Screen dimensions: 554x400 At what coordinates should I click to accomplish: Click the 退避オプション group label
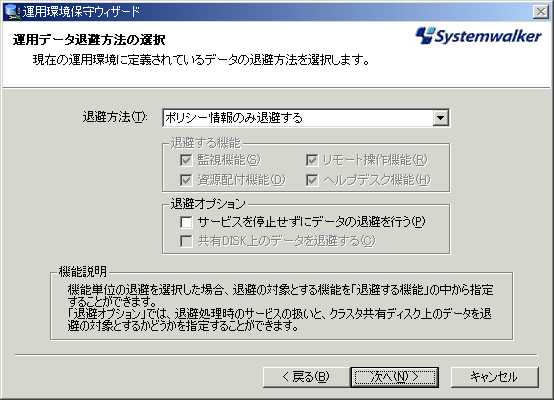click(208, 204)
